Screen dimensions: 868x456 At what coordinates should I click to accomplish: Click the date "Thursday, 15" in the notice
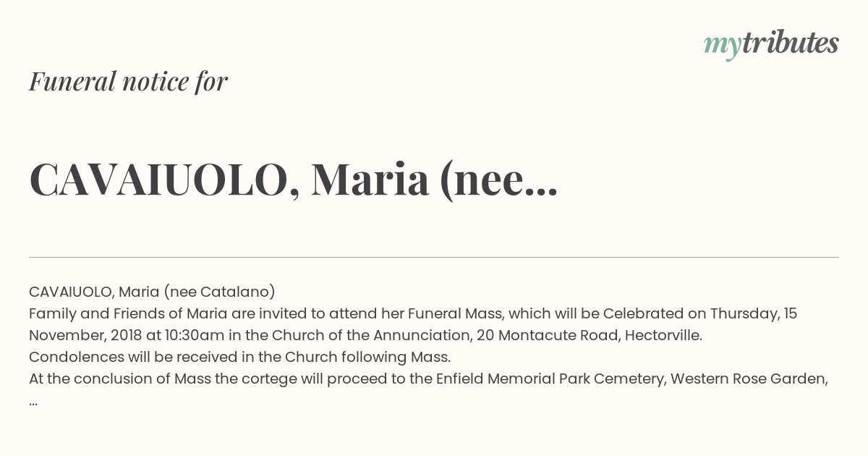point(753,313)
